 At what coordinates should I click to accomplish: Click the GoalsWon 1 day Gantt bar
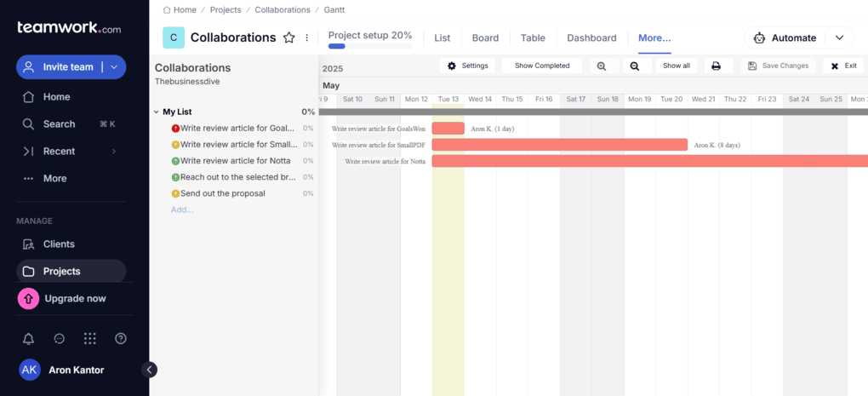pos(448,129)
